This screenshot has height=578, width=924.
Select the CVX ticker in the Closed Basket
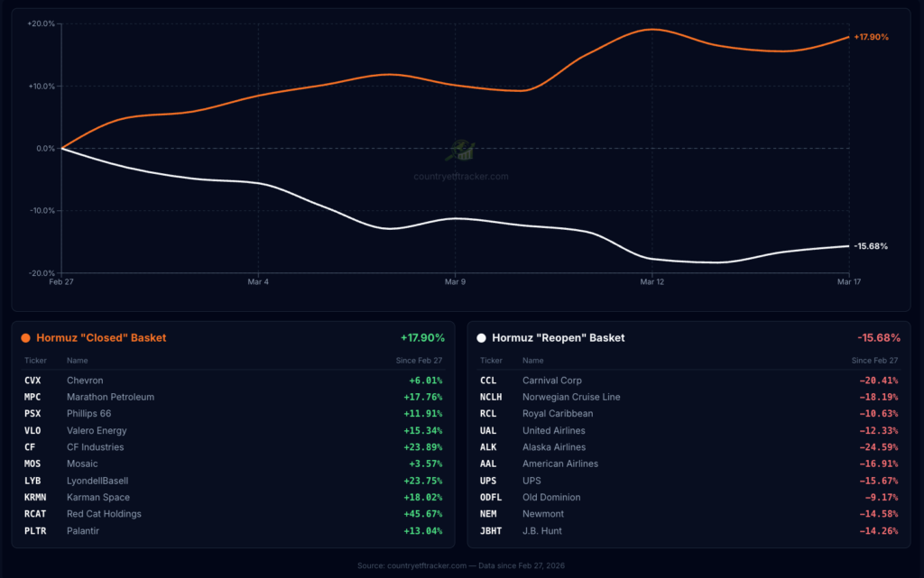point(32,381)
